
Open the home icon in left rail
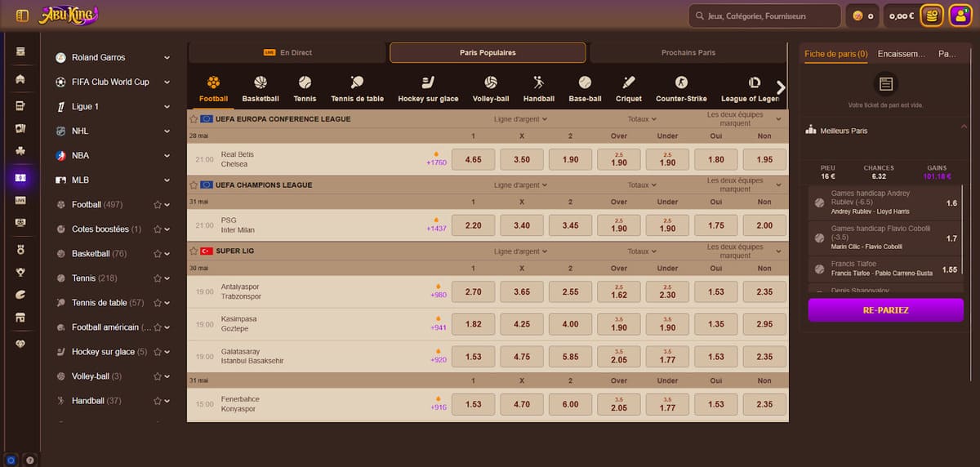[20, 79]
